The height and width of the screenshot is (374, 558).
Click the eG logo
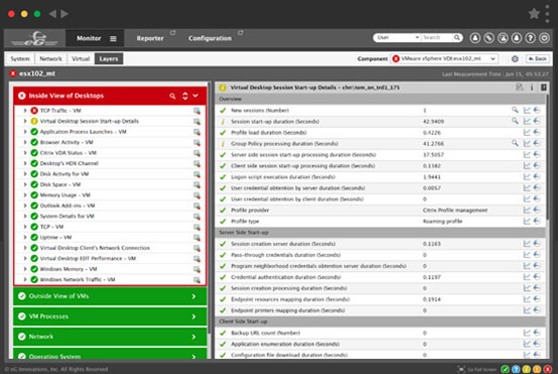click(35, 38)
